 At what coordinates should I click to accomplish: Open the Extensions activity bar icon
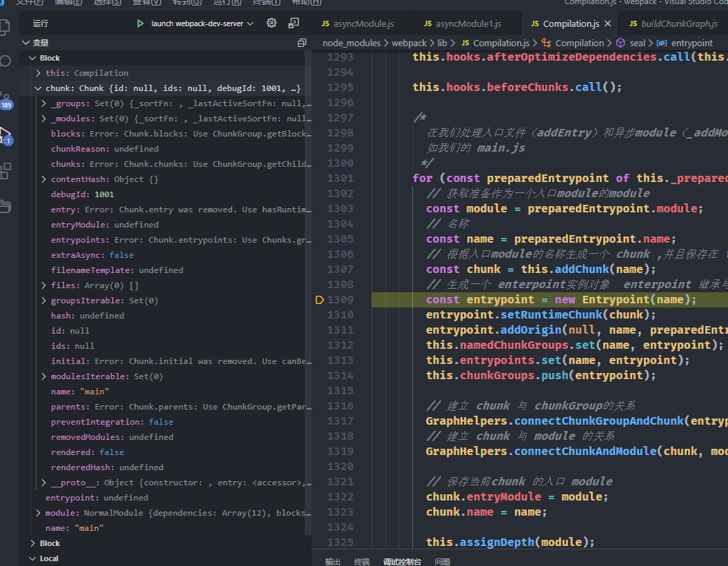tap(5, 171)
